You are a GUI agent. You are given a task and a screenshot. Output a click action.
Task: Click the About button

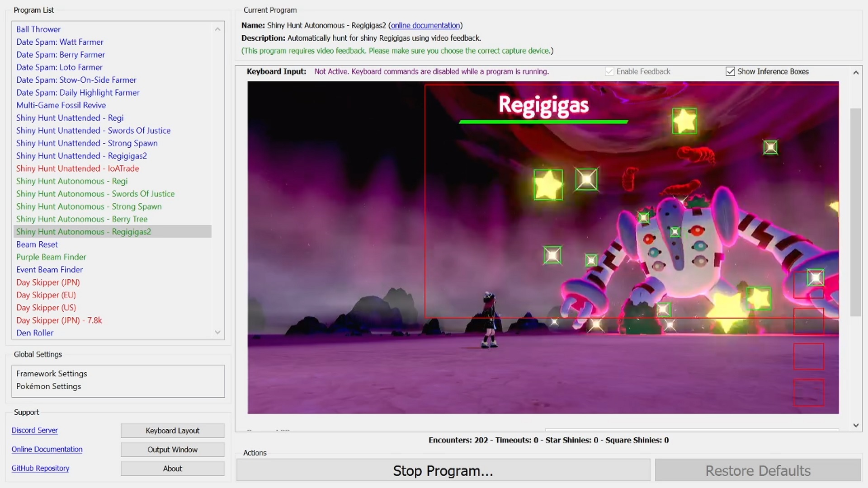tap(172, 469)
